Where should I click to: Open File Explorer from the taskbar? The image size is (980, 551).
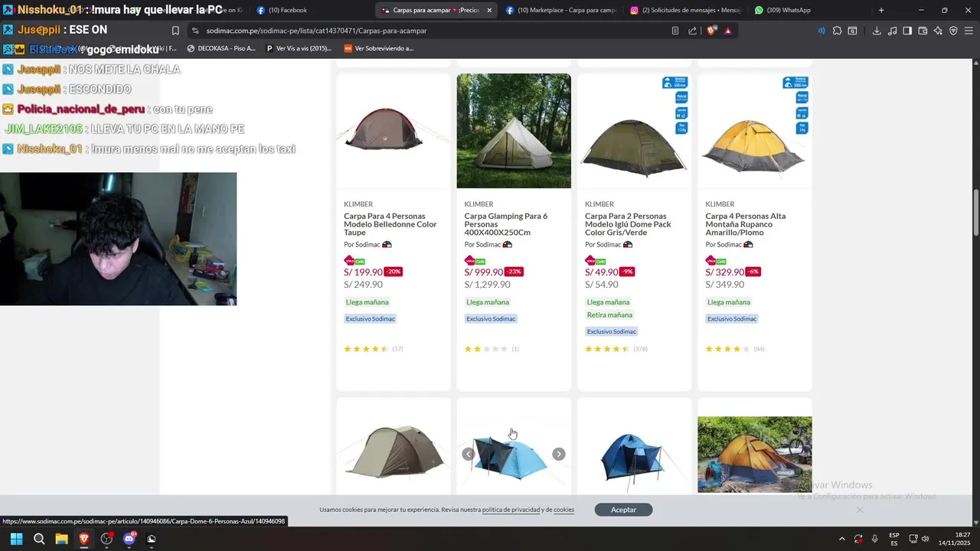pyautogui.click(x=61, y=539)
